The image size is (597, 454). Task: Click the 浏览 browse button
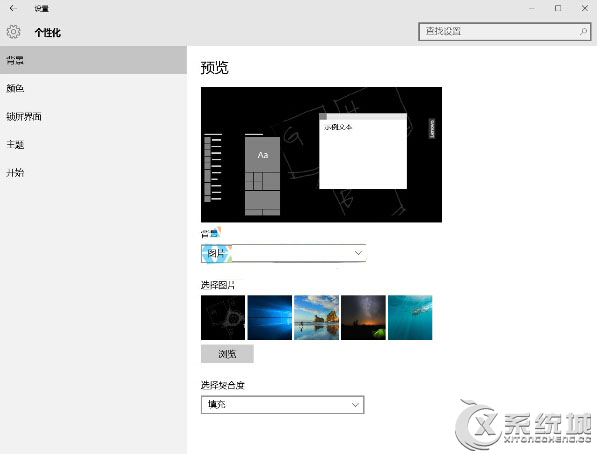coord(227,354)
